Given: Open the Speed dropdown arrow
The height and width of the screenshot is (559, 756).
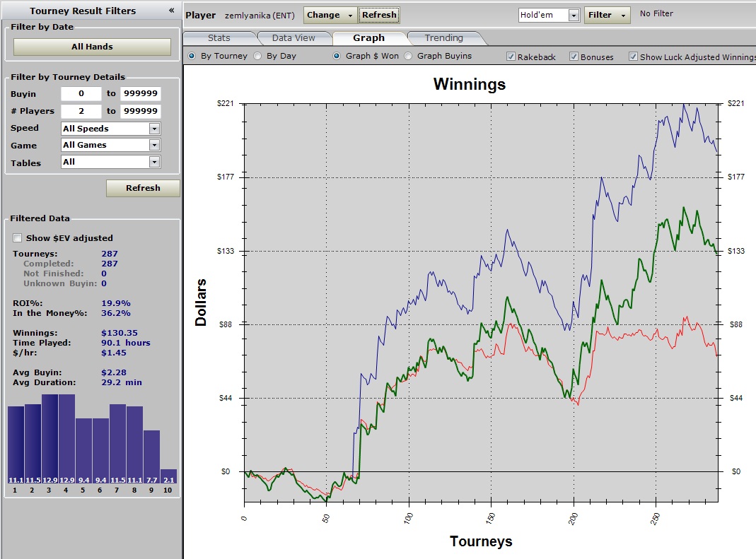Looking at the screenshot, I should 154,129.
